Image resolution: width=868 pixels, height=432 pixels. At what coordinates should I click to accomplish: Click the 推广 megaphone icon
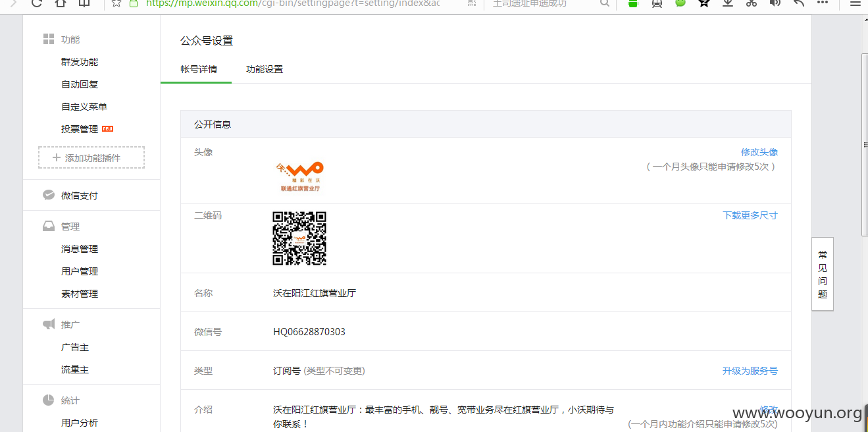click(49, 324)
